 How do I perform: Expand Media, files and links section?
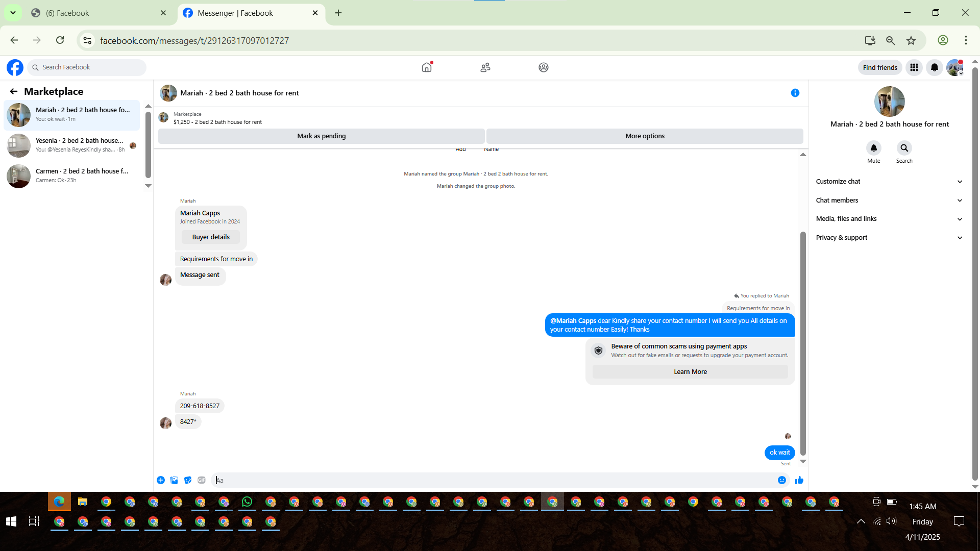pos(889,219)
